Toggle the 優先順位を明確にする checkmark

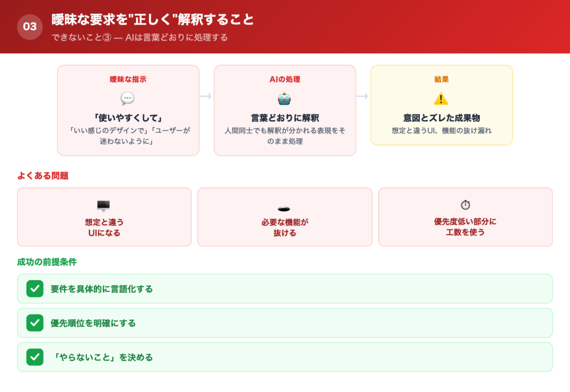pos(35,322)
